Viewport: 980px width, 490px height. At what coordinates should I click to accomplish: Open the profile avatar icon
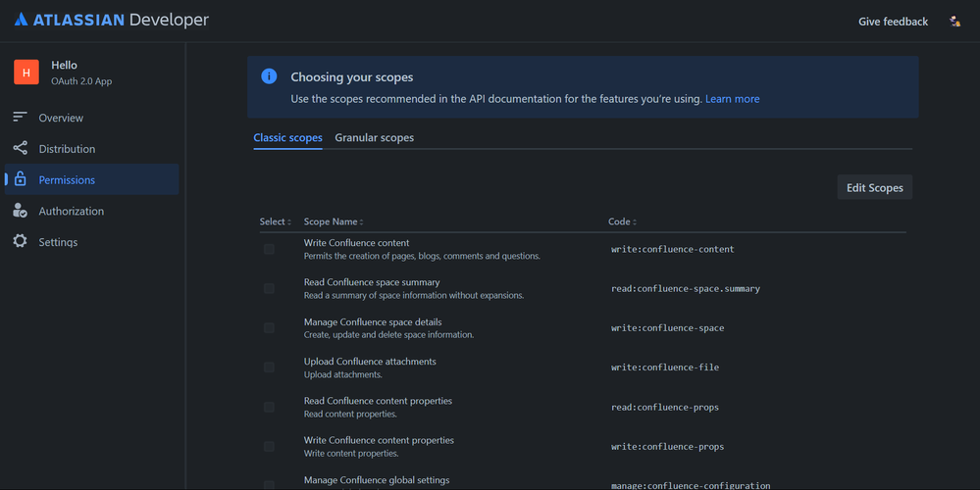(x=954, y=22)
